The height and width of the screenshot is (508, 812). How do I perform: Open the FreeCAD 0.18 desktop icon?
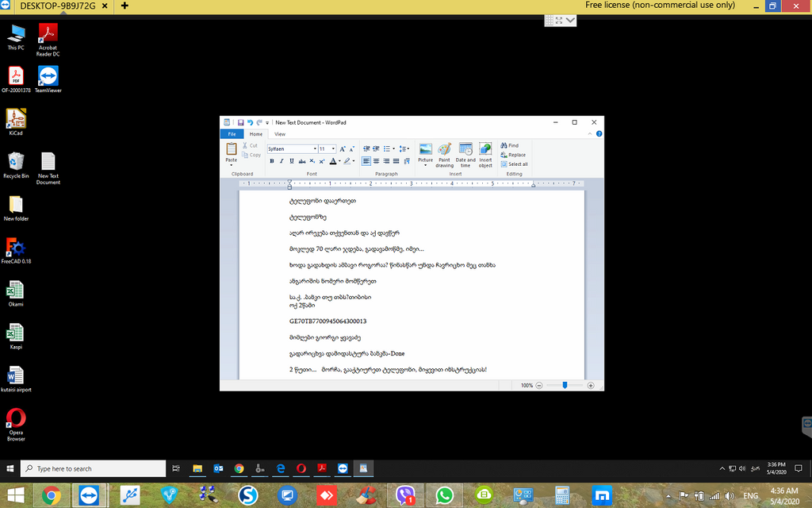tap(16, 251)
